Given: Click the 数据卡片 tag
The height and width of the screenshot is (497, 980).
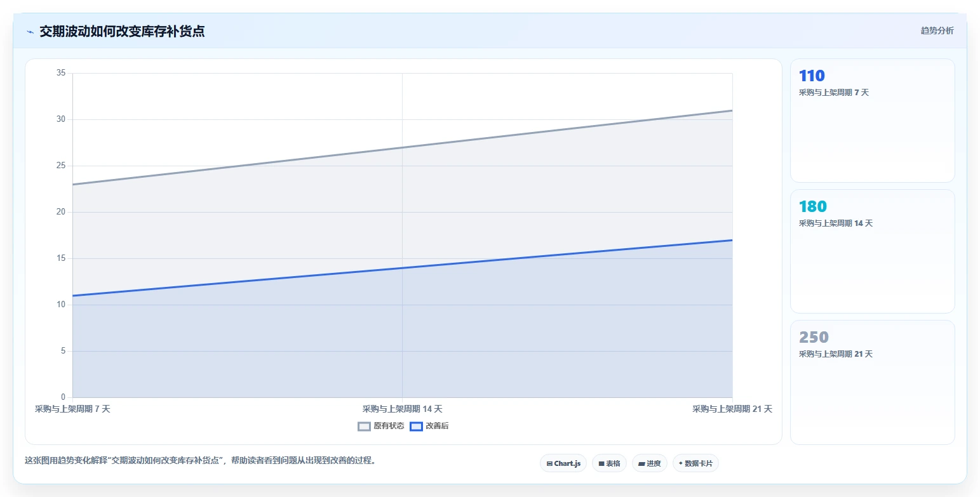Looking at the screenshot, I should pos(695,463).
